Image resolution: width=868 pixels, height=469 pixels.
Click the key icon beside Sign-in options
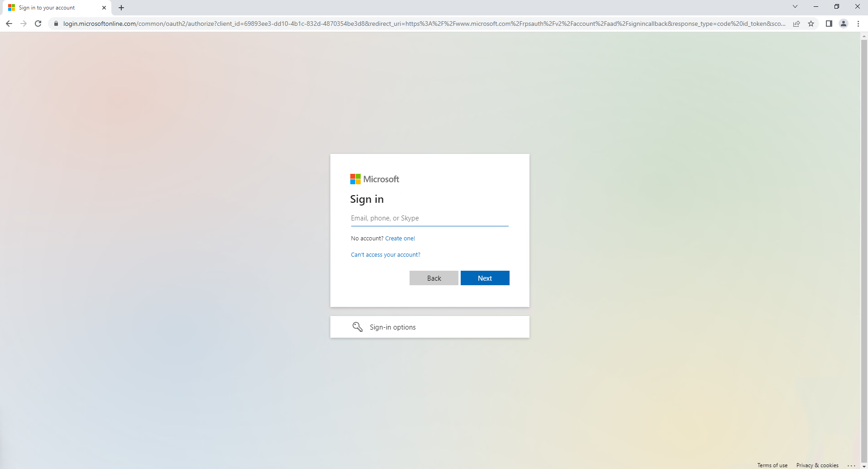point(358,327)
